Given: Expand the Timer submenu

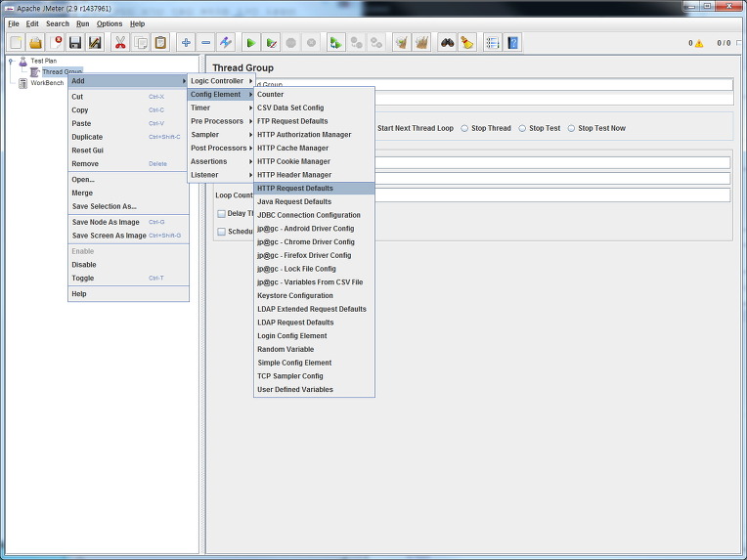Looking at the screenshot, I should [x=221, y=108].
